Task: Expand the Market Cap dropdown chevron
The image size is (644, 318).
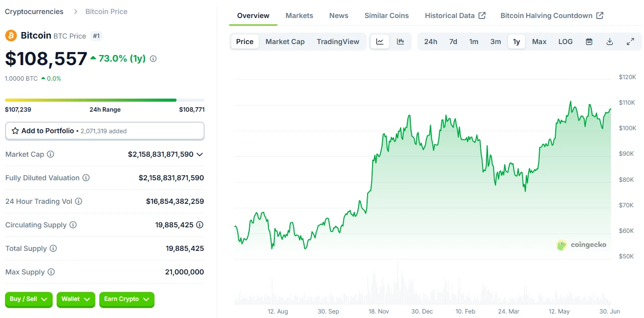Action: [x=200, y=154]
